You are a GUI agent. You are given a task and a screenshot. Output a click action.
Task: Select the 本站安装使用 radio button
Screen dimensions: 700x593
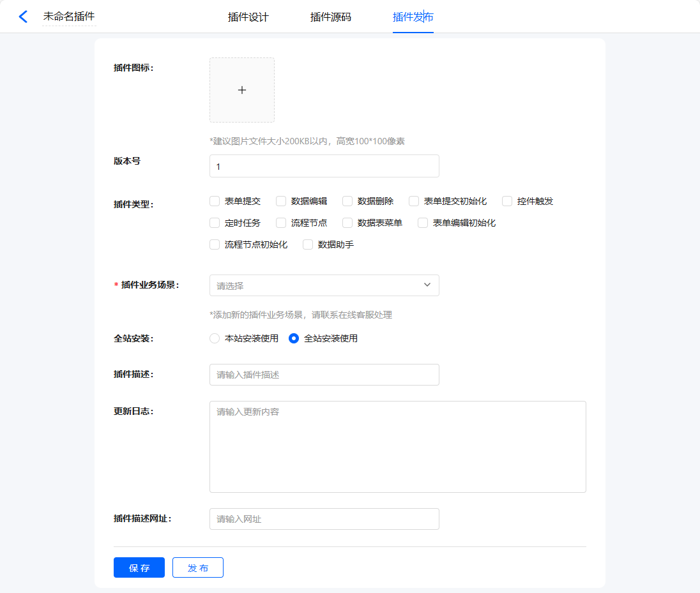tap(215, 338)
